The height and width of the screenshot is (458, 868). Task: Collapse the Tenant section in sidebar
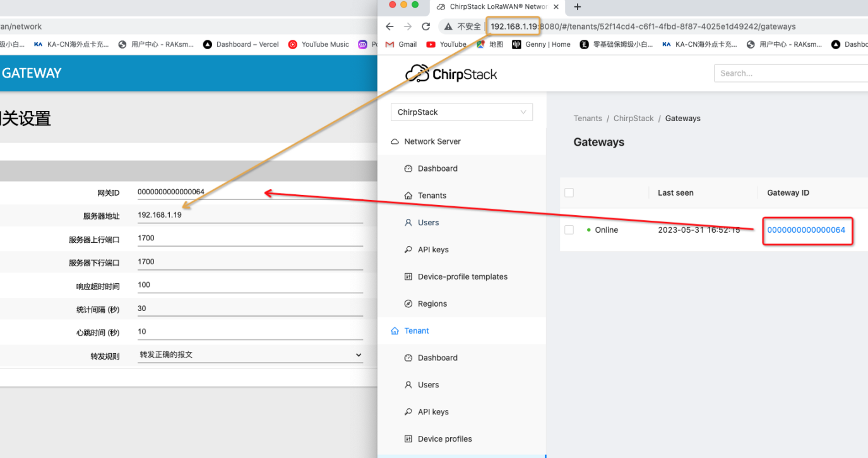[417, 331]
